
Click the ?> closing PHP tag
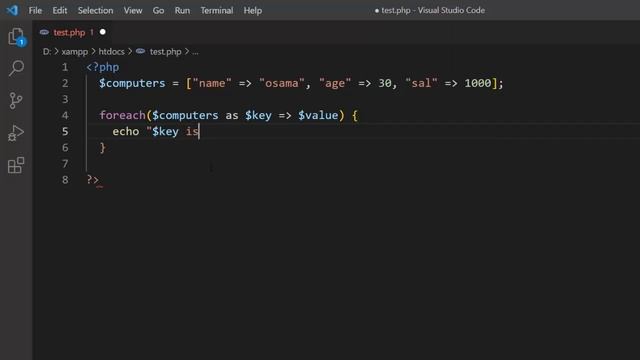(x=93, y=180)
